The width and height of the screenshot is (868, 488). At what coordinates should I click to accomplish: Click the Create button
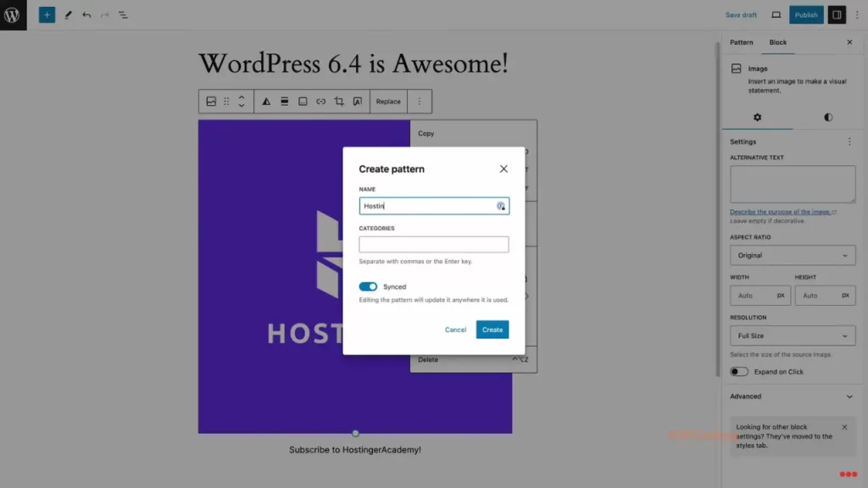click(x=492, y=330)
